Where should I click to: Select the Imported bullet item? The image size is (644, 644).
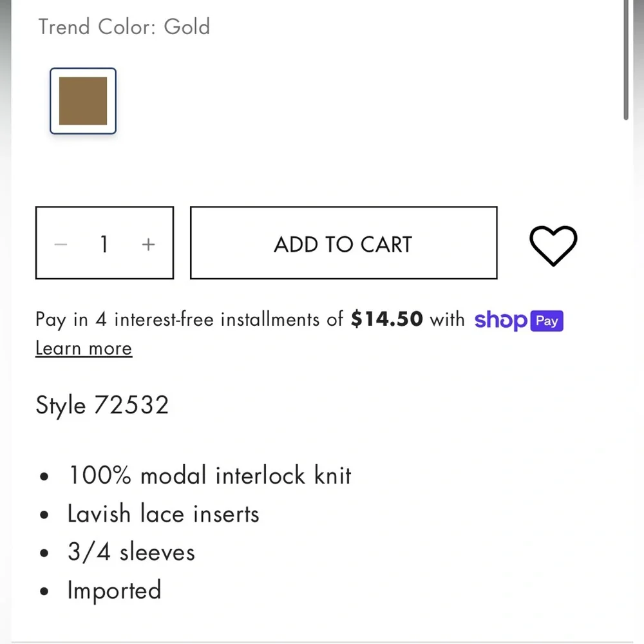pyautogui.click(x=114, y=590)
